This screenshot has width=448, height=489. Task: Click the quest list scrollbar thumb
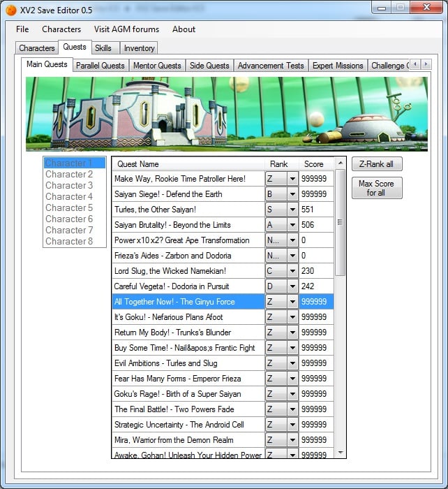(x=341, y=223)
